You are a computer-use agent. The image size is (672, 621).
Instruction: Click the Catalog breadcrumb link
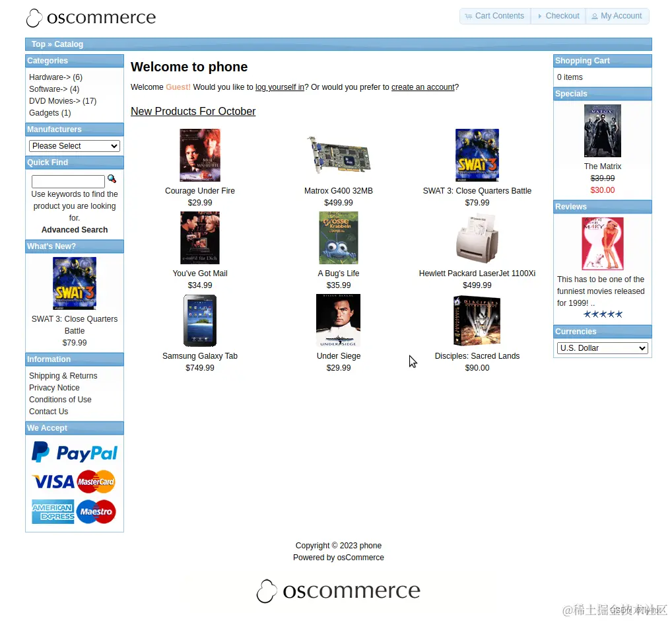tap(69, 44)
